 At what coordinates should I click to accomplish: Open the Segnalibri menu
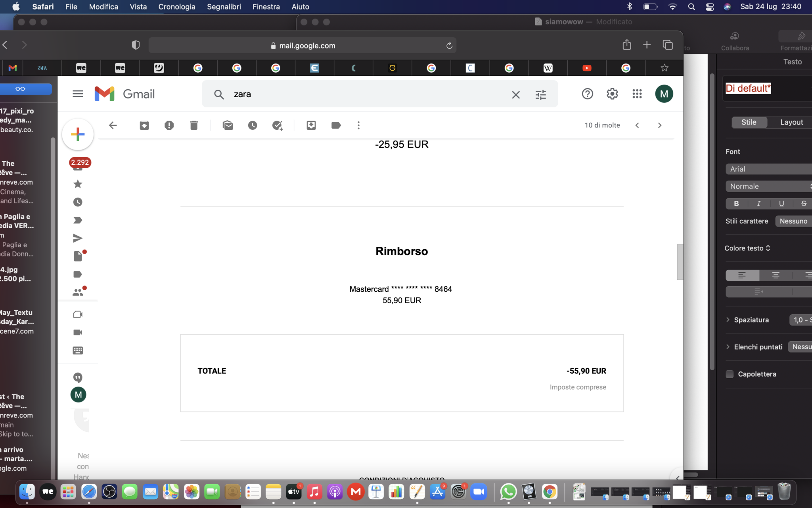click(x=224, y=7)
